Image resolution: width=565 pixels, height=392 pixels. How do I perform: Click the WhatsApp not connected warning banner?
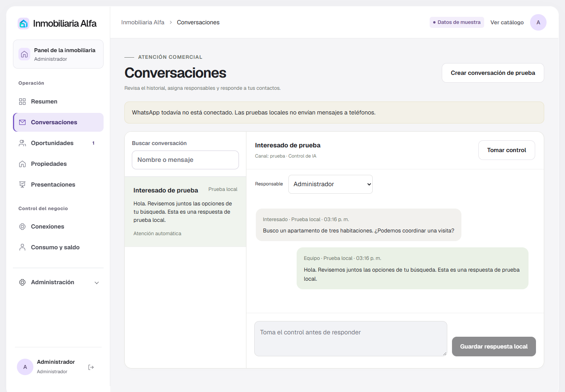pyautogui.click(x=334, y=113)
